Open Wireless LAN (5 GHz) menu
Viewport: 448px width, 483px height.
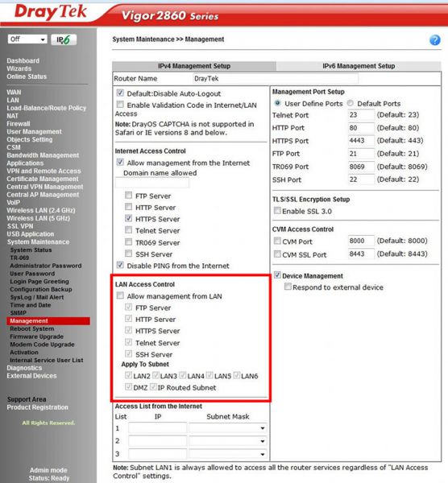[38, 218]
